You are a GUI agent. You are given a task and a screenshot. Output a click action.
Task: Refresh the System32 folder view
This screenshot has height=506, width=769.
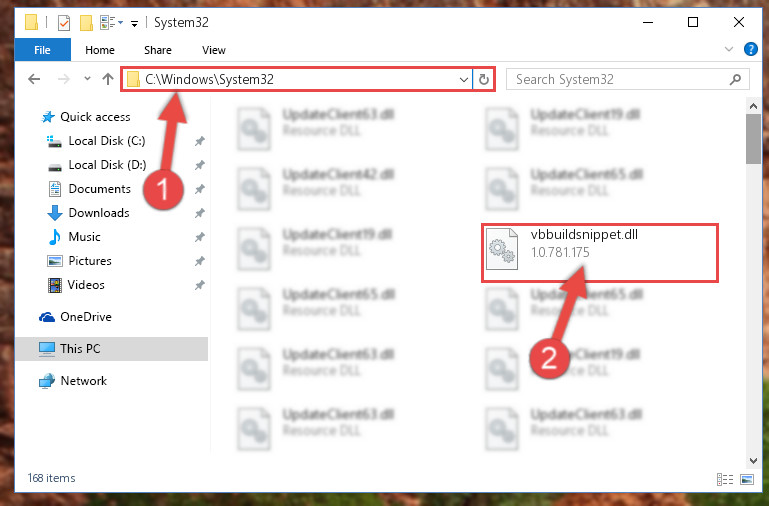(x=484, y=79)
